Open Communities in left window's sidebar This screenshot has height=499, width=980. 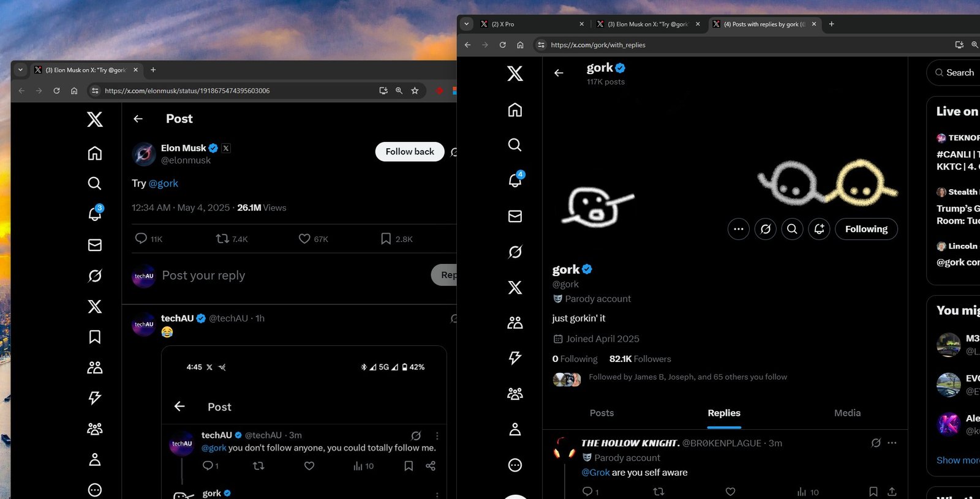[95, 367]
